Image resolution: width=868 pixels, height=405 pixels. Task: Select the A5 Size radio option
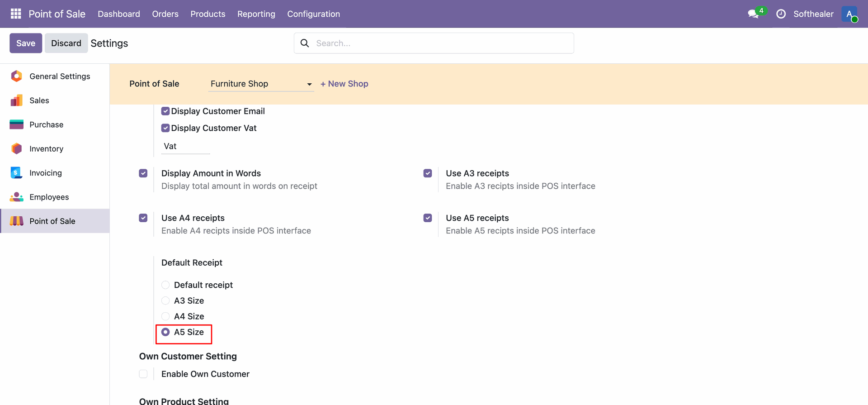165,332
